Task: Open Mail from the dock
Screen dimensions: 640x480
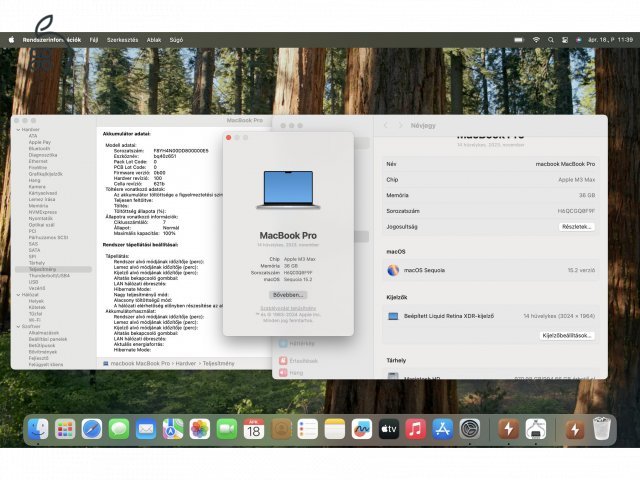Action: (x=146, y=429)
